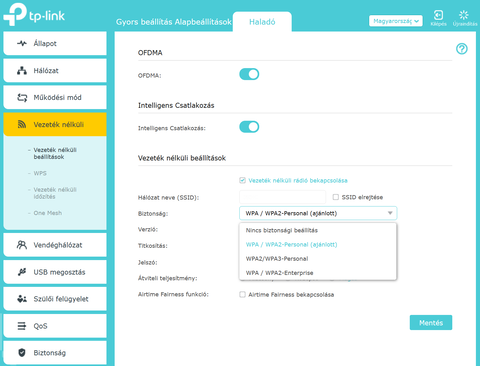Toggle the Intelligens Csatlakozás switch

pyautogui.click(x=249, y=127)
